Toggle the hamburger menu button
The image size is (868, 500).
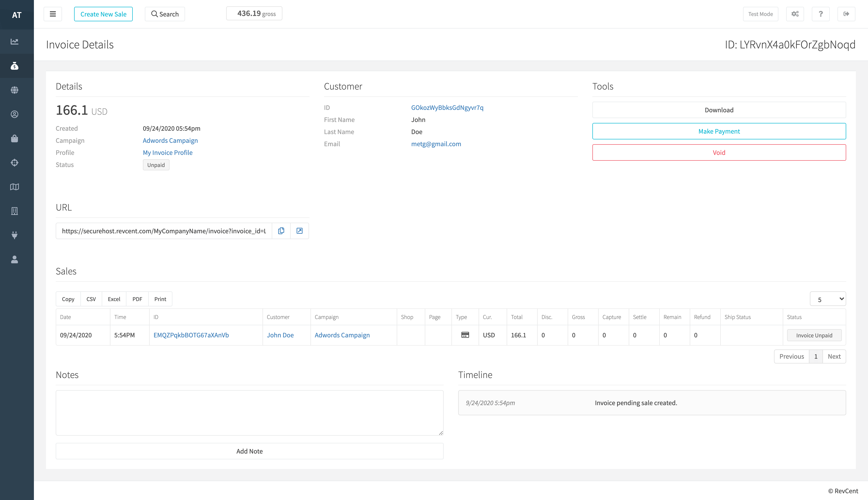click(53, 14)
